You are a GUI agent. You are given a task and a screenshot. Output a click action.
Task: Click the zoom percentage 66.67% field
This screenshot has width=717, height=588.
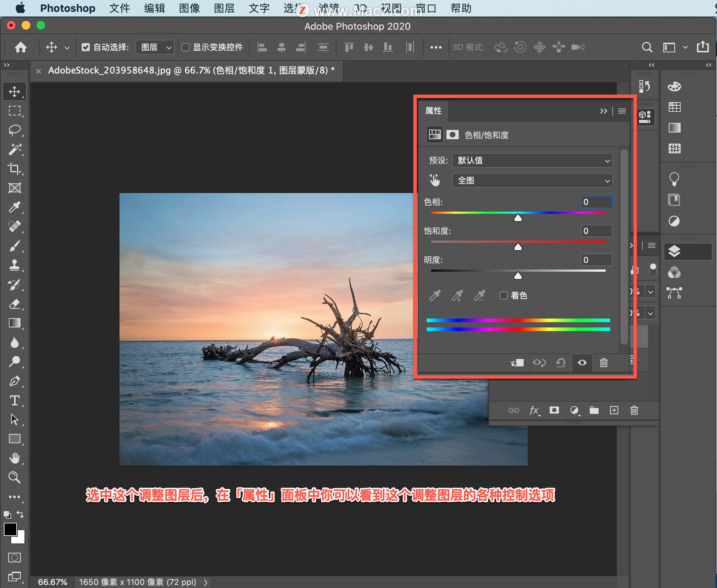tap(53, 582)
